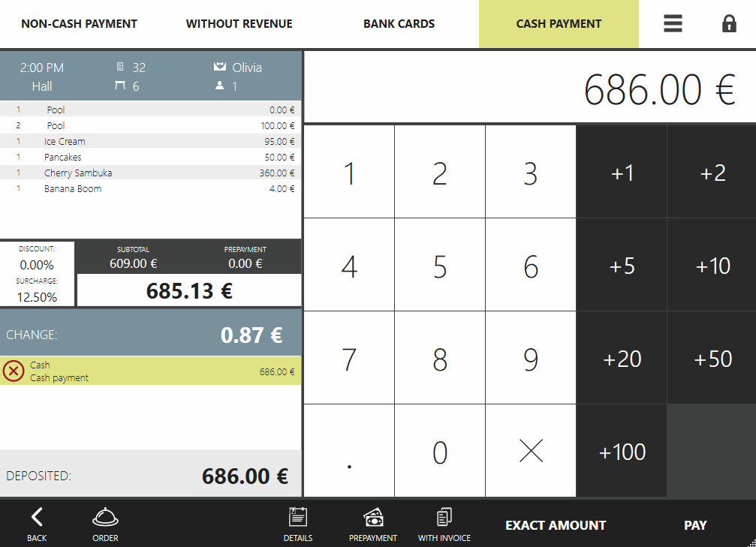Click the Exact Amount button

point(556,525)
